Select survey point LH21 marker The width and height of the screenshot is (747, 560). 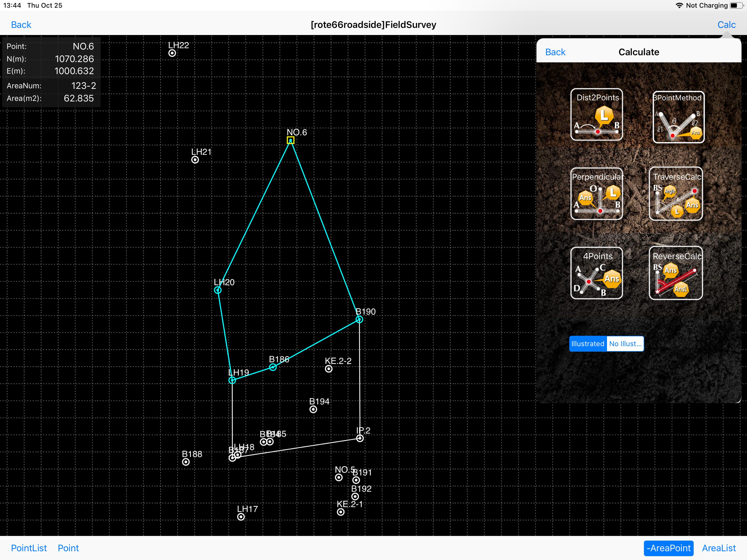pyautogui.click(x=195, y=160)
